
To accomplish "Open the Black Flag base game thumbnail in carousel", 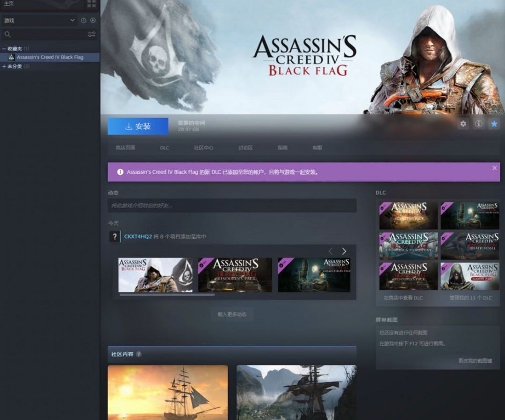I will pyautogui.click(x=155, y=275).
